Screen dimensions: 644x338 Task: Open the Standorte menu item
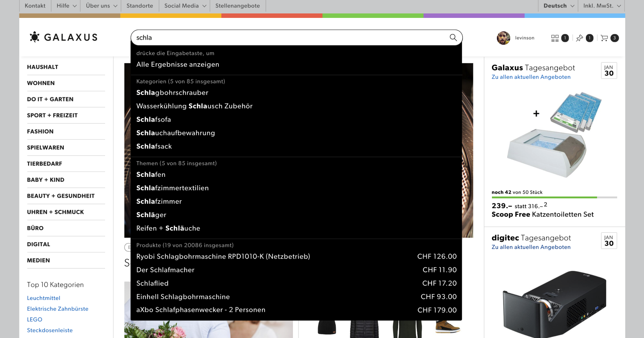point(140,6)
